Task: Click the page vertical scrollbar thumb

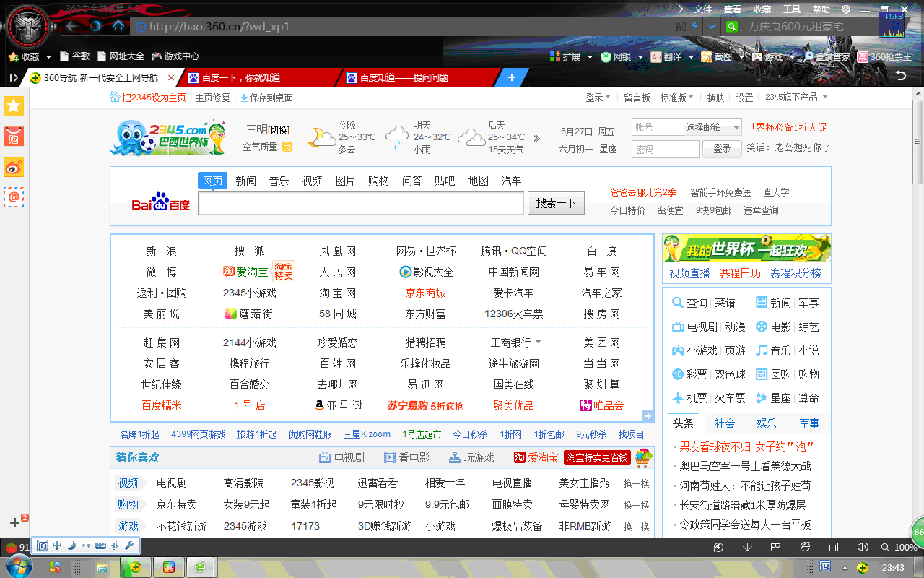Action: pos(918,141)
